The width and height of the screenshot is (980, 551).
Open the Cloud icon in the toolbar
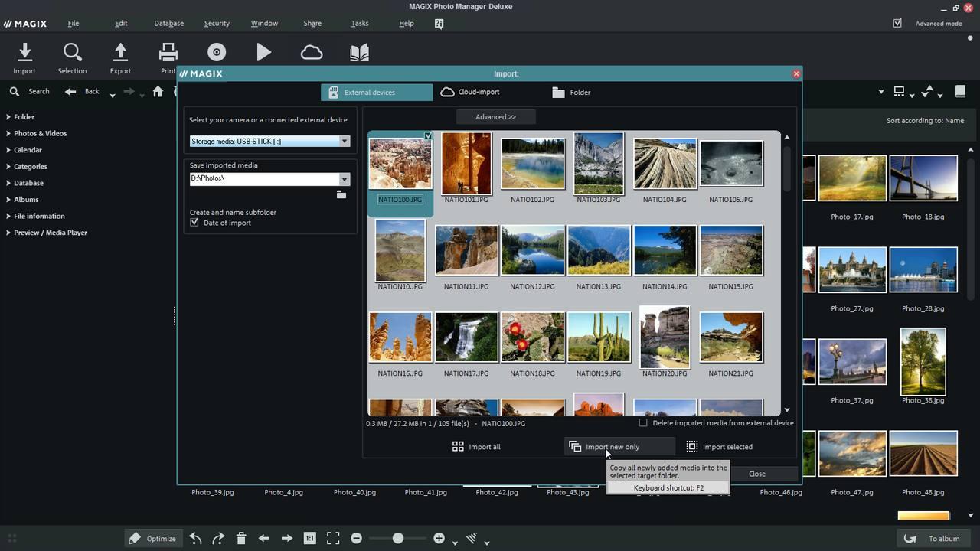coord(311,51)
